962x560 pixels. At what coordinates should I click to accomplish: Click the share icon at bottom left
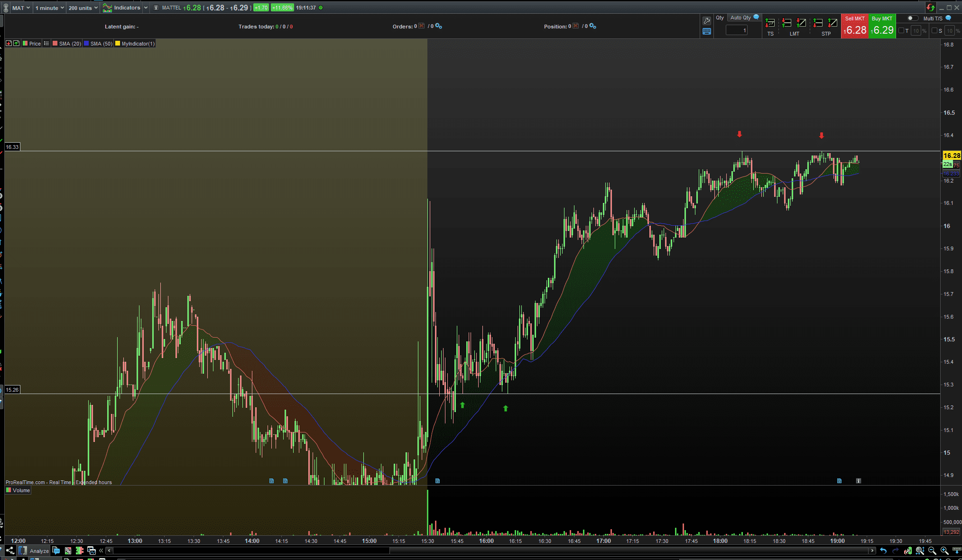pyautogui.click(x=10, y=551)
